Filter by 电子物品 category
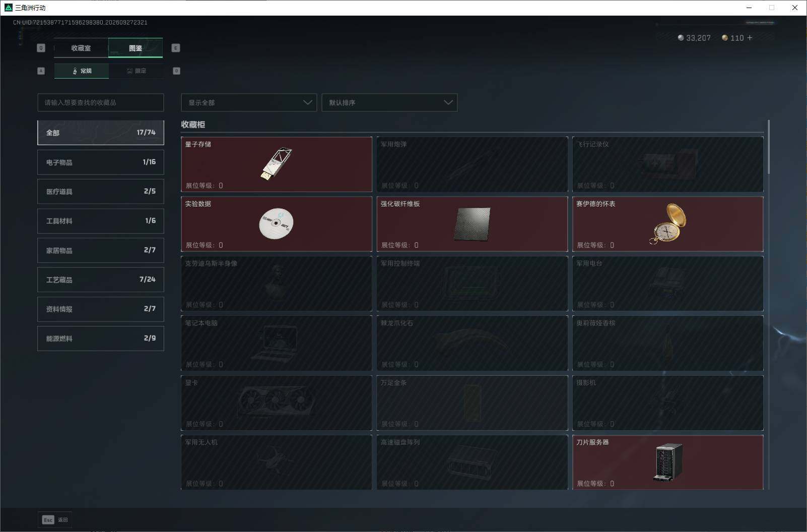 pos(101,162)
